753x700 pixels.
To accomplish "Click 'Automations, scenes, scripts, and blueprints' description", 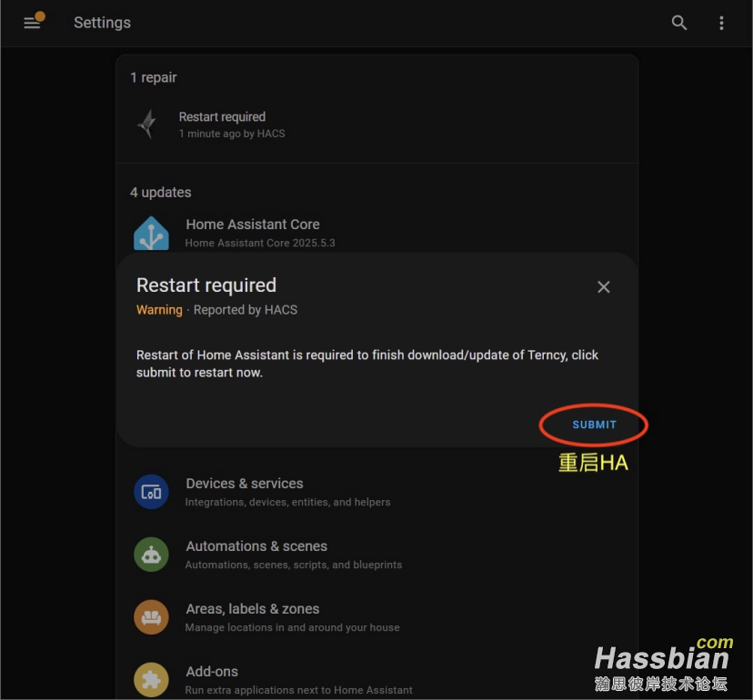I will (294, 565).
